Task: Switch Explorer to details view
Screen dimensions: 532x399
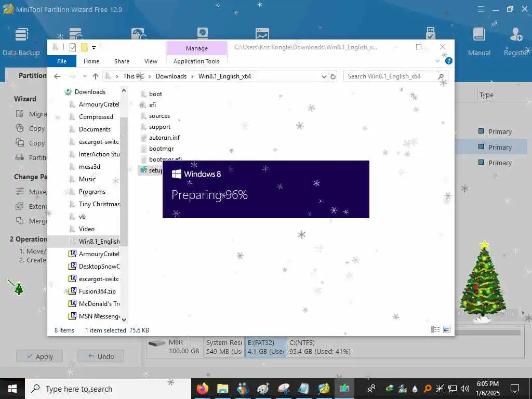Action: (435, 329)
